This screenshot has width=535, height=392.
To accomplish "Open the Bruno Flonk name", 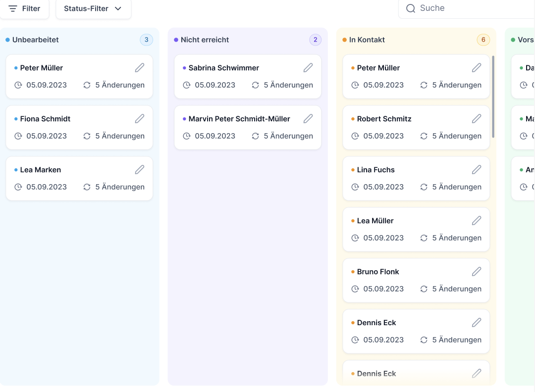I will (378, 272).
